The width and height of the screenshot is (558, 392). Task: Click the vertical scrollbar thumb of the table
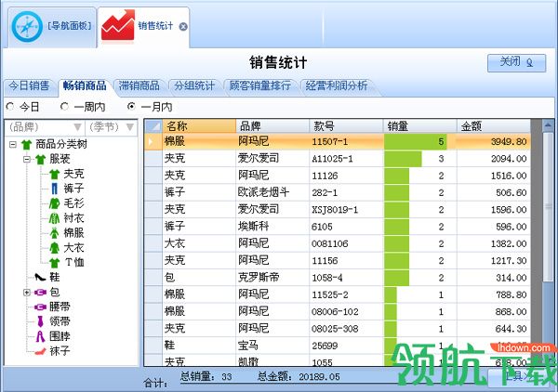pos(548,207)
